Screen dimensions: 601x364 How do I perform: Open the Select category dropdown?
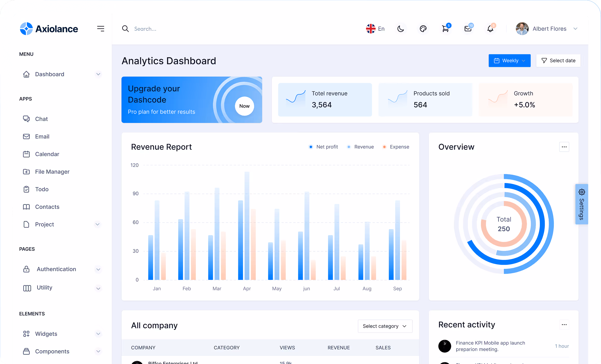[x=385, y=326]
